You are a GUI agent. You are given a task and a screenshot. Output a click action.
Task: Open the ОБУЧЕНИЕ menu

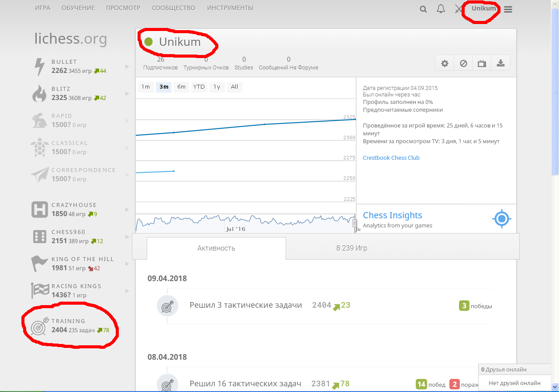78,8
